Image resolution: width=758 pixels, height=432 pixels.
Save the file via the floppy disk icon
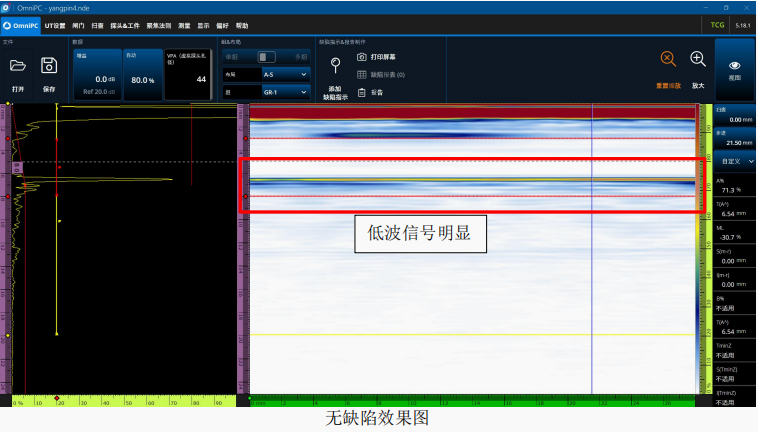click(x=49, y=65)
